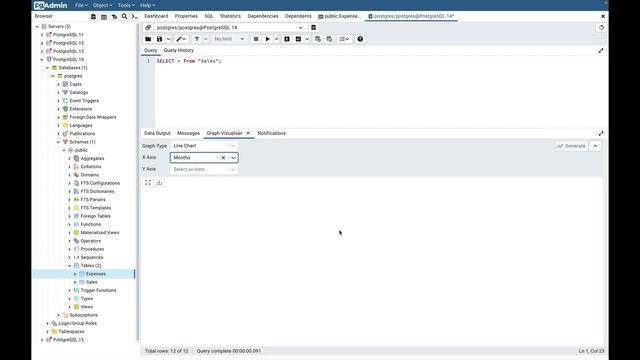The width and height of the screenshot is (640, 360).
Task: Select the Login/Group Roles tree item
Action: pyautogui.click(x=78, y=323)
